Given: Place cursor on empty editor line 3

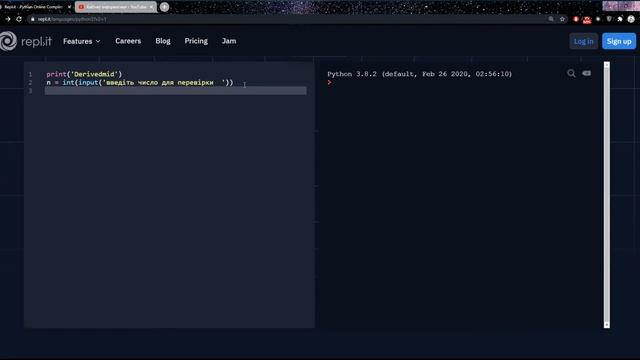Looking at the screenshot, I should click(176, 91).
